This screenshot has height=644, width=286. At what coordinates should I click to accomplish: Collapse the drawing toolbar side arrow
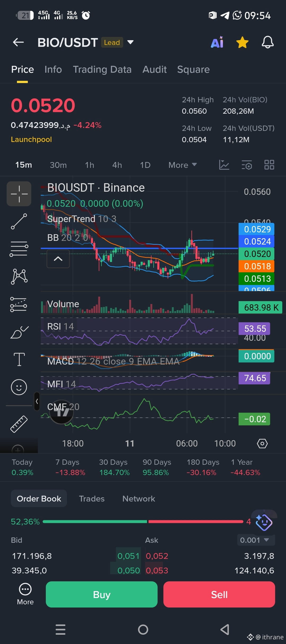37,401
